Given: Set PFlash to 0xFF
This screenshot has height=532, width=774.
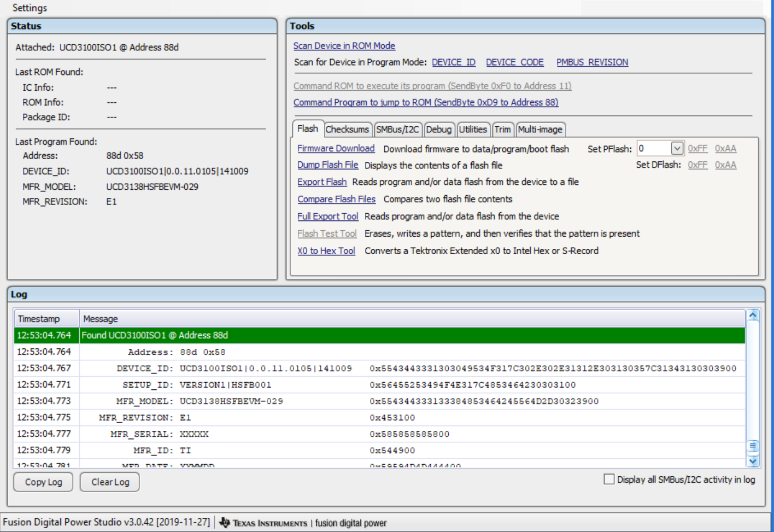Looking at the screenshot, I should pyautogui.click(x=697, y=149).
